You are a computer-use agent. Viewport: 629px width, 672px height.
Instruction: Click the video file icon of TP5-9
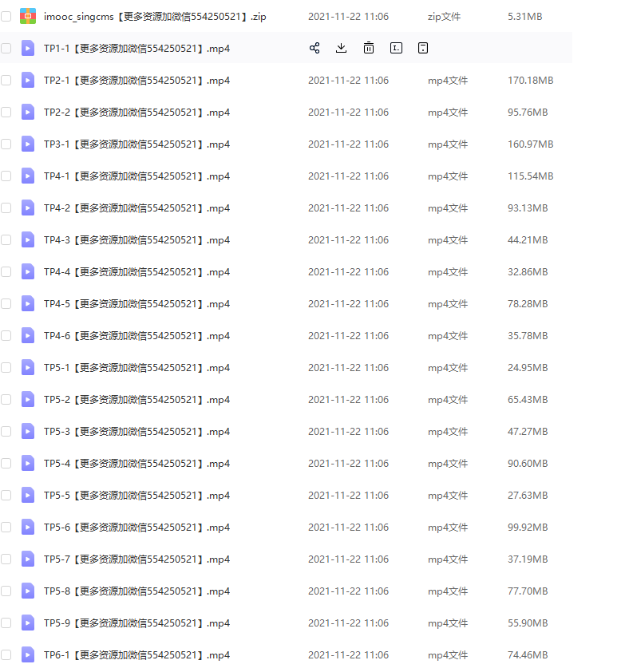click(28, 623)
